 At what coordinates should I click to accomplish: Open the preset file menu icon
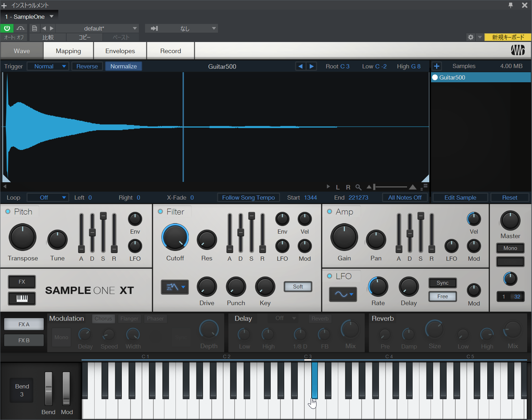34,28
